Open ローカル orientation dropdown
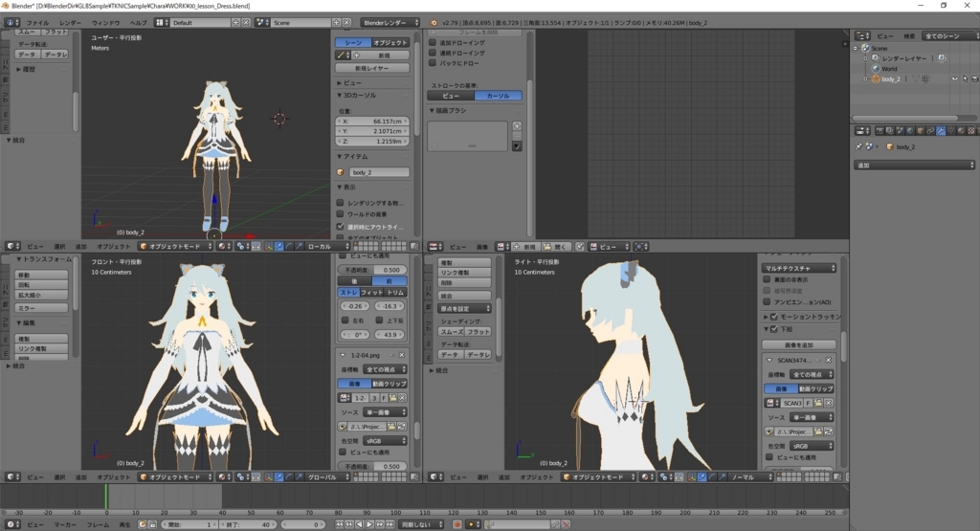The height and width of the screenshot is (531, 980). click(328, 247)
